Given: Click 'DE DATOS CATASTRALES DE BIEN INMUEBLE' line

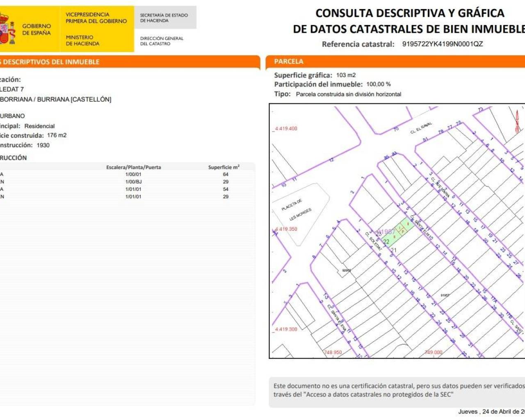Looking at the screenshot, I should [409, 29].
